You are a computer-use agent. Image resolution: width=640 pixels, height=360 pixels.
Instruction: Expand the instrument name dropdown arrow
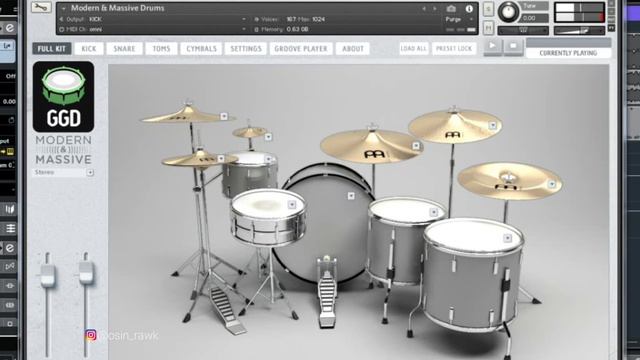click(63, 8)
